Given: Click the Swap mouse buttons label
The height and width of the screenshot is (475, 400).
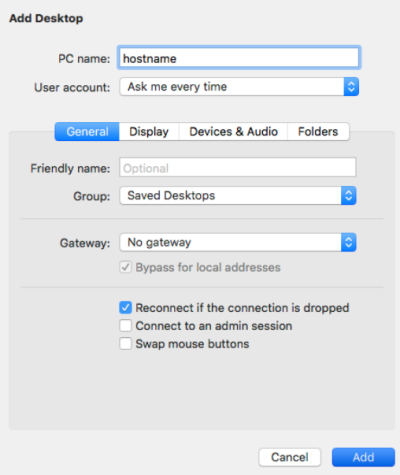Looking at the screenshot, I should click(192, 344).
